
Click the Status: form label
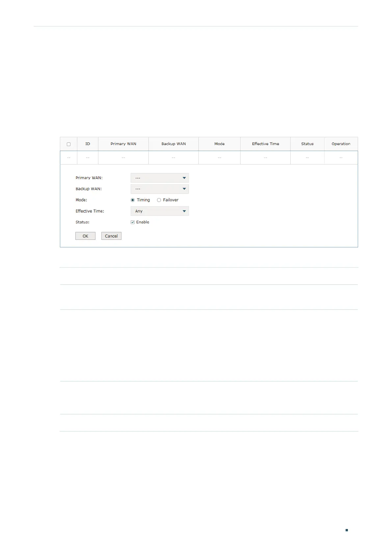click(83, 222)
